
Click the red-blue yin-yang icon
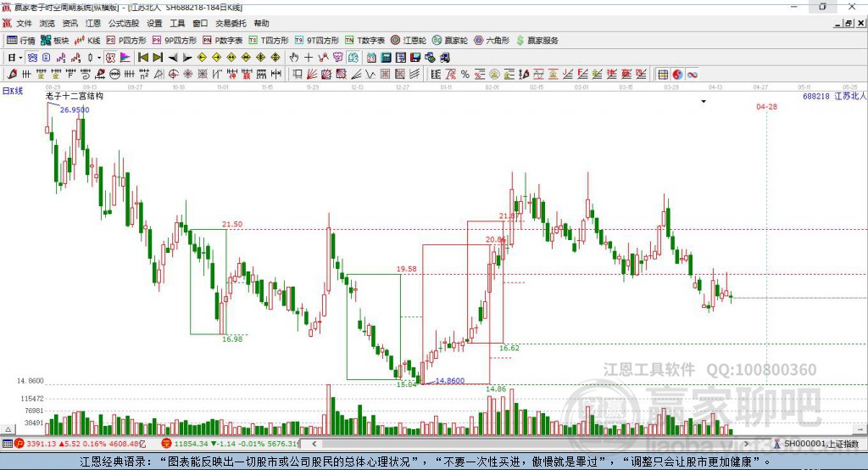pyautogui.click(x=677, y=75)
